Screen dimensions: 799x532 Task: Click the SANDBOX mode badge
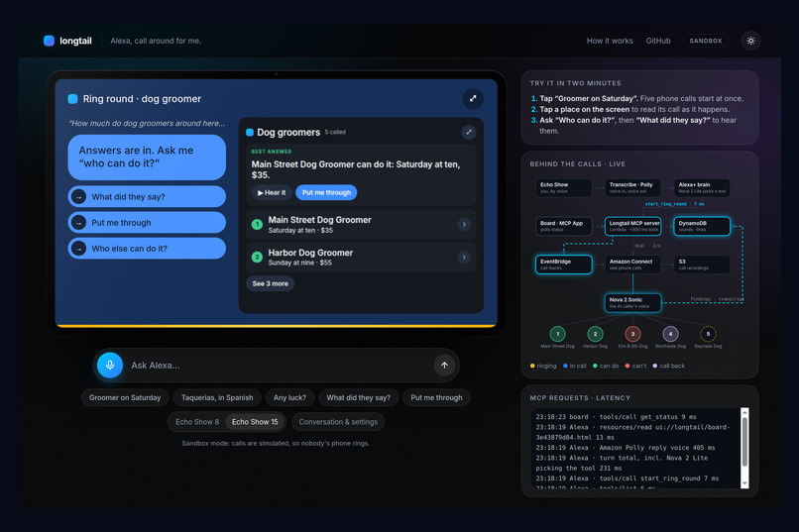[x=706, y=41]
